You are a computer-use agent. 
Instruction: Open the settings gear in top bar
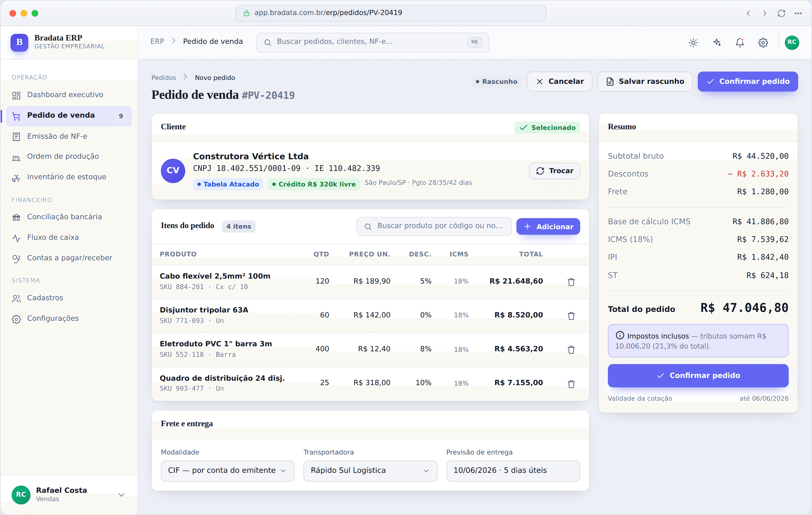click(763, 42)
